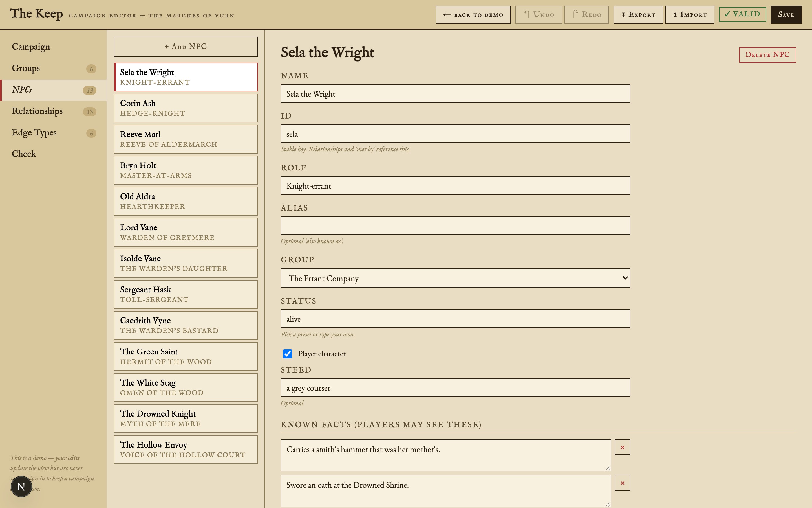Viewport: 812px width, 508px height.
Task: Select Caedrith Vyne in NPC list
Action: (x=186, y=326)
